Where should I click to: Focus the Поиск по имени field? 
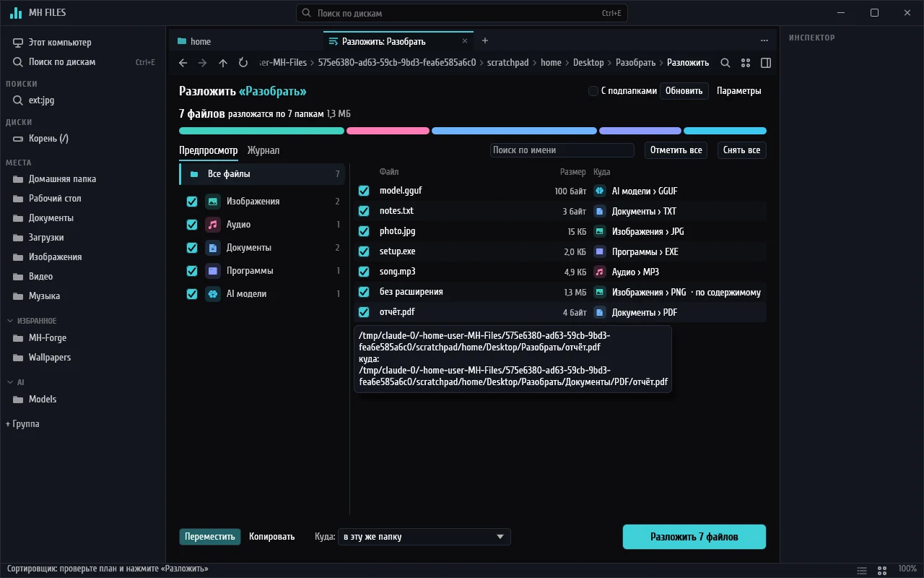pos(562,150)
